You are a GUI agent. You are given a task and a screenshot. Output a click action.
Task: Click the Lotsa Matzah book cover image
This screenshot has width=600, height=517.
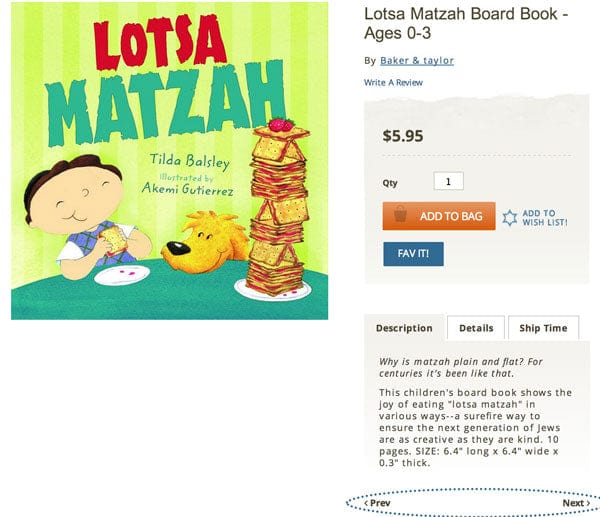[170, 160]
